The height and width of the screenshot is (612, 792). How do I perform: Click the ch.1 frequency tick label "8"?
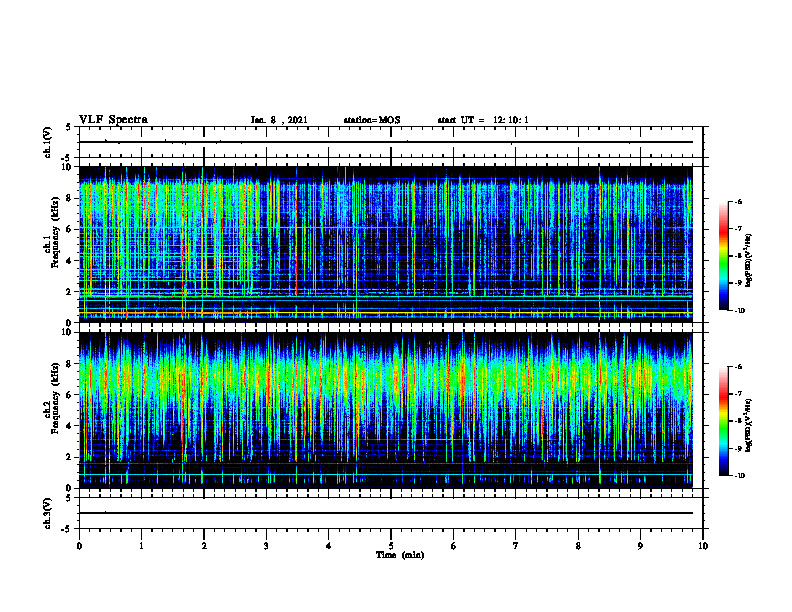click(x=70, y=198)
